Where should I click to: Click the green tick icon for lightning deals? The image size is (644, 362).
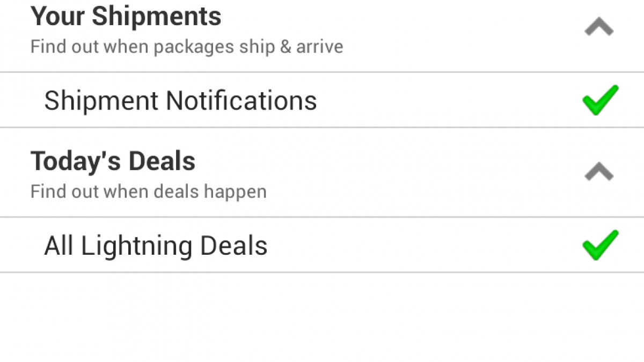point(600,246)
